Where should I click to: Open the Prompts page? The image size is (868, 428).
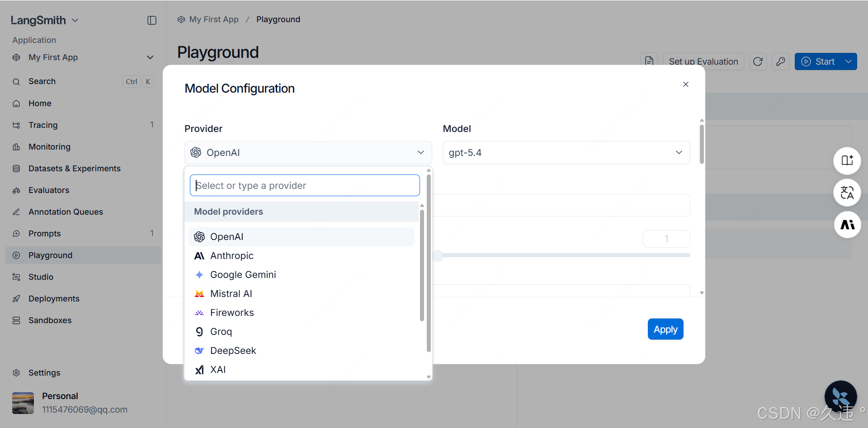[x=83, y=234]
